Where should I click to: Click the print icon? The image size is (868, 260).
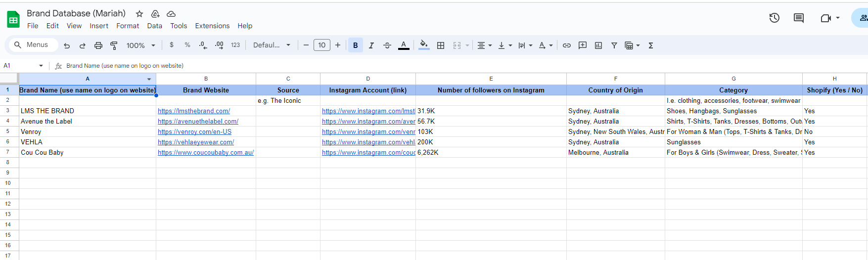[x=98, y=45]
